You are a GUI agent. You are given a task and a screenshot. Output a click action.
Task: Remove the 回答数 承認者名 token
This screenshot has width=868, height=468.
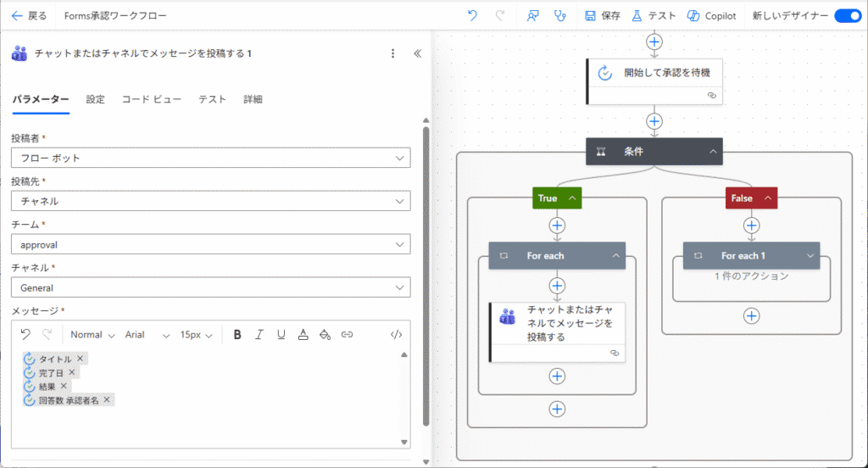[107, 400]
